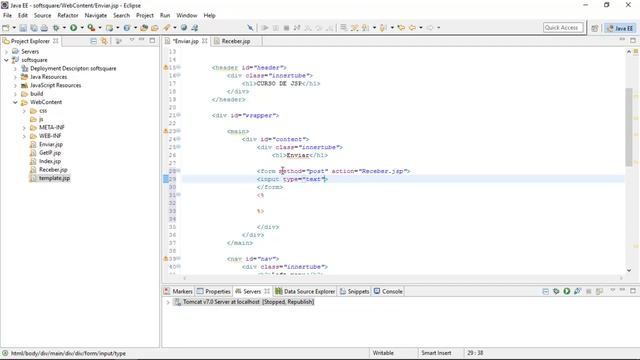
Task: Switch to the Console tab
Action: 388,291
